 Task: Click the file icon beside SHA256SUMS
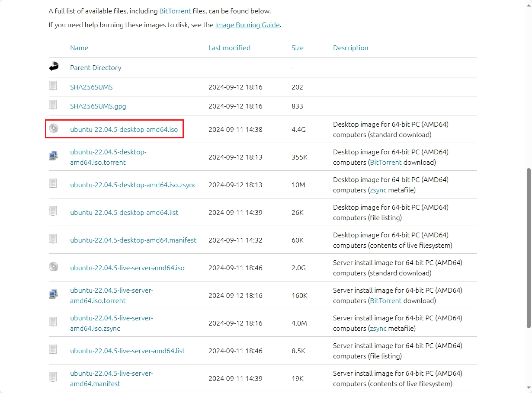pos(53,86)
